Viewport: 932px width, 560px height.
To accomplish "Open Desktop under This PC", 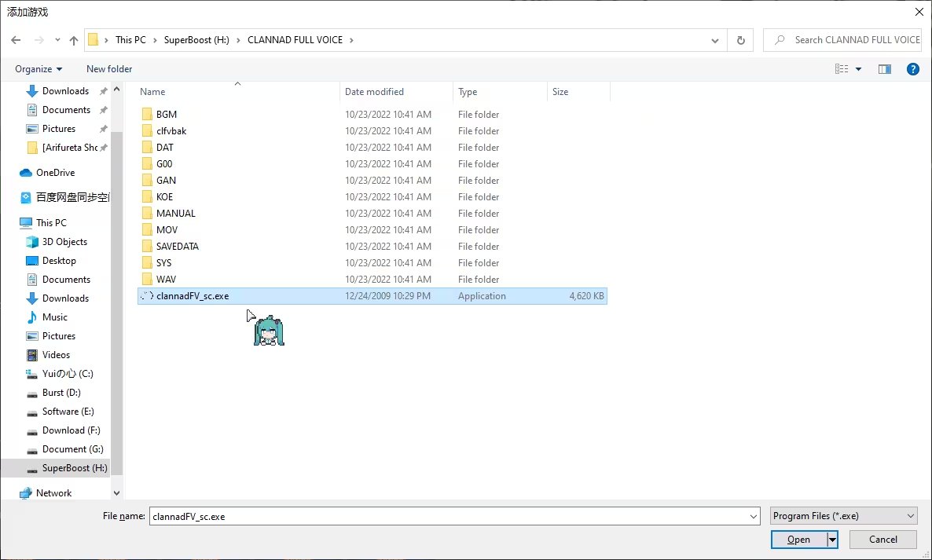I will [x=59, y=261].
